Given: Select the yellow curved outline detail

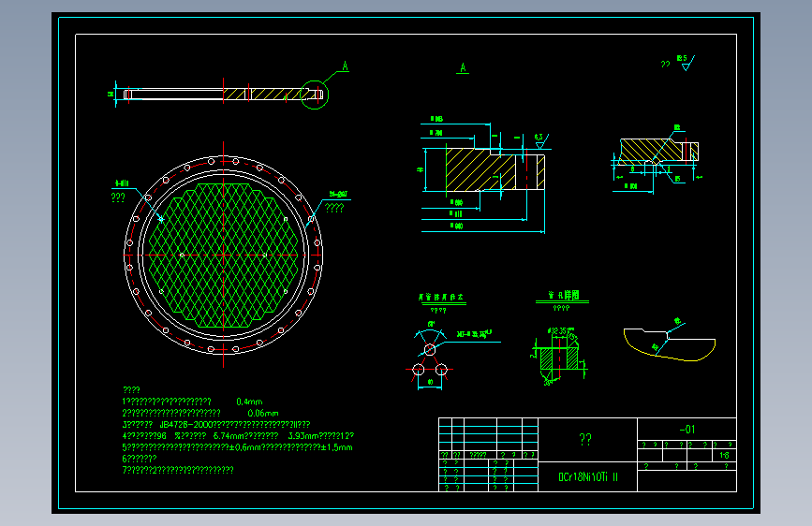Looking at the screenshot, I should point(670,343).
